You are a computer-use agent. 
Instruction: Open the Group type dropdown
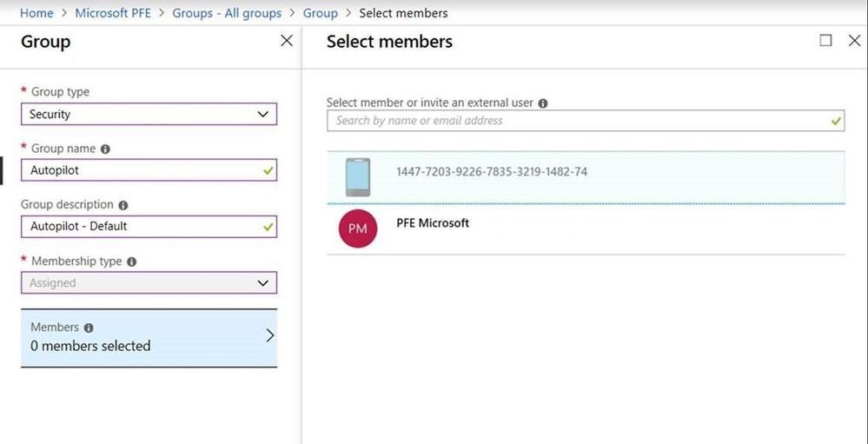click(x=149, y=114)
